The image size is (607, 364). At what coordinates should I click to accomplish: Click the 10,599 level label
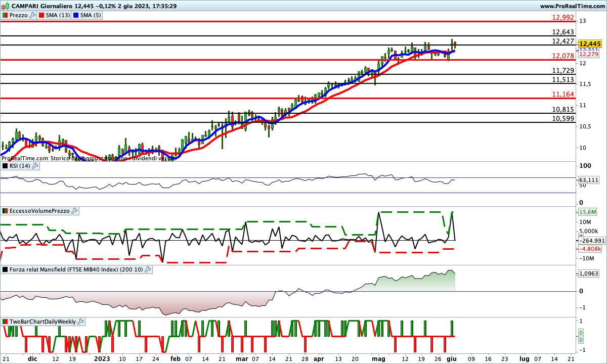click(x=563, y=118)
